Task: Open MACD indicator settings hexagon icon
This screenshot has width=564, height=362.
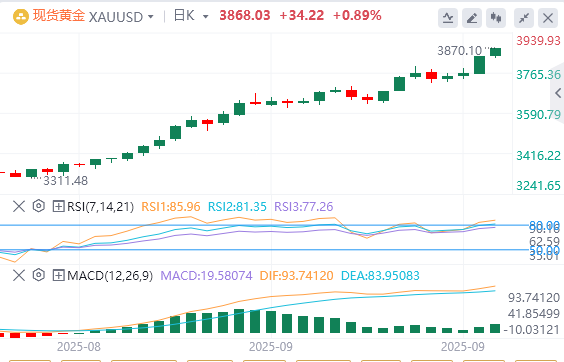Action: click(x=38, y=275)
